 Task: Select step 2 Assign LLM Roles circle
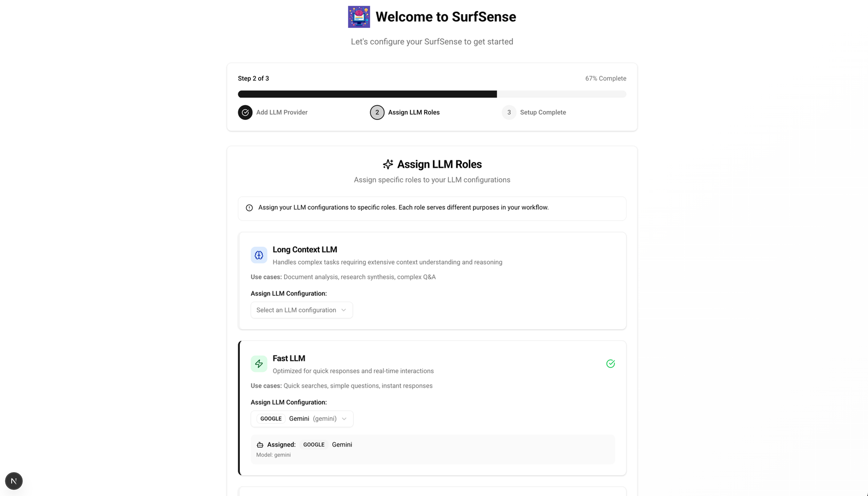click(377, 112)
